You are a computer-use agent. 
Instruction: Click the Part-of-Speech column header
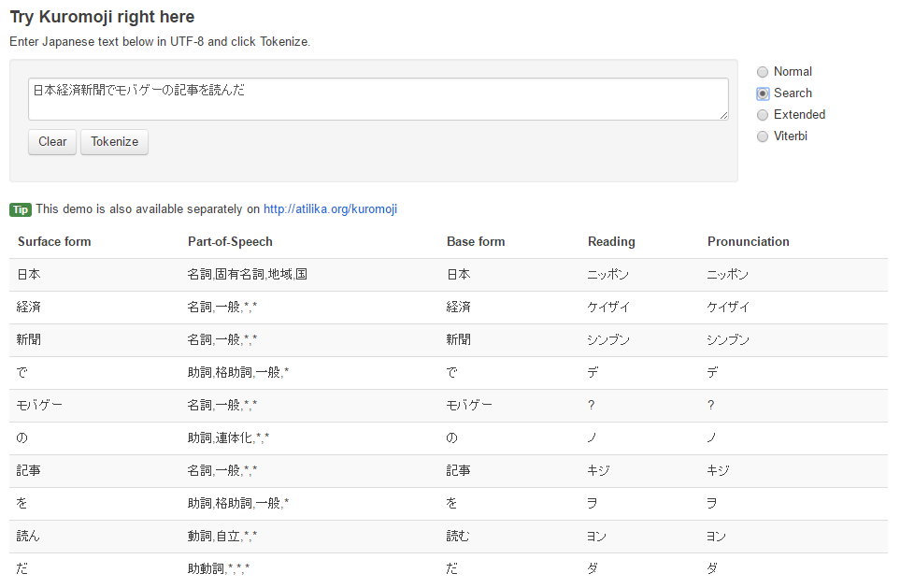[x=230, y=242]
